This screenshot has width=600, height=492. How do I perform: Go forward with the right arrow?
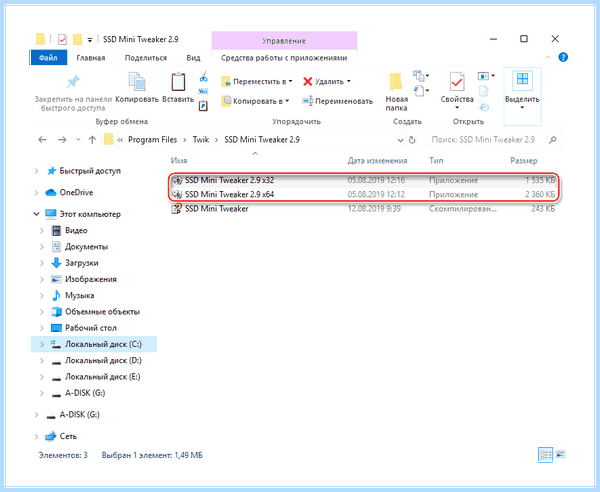(x=62, y=140)
